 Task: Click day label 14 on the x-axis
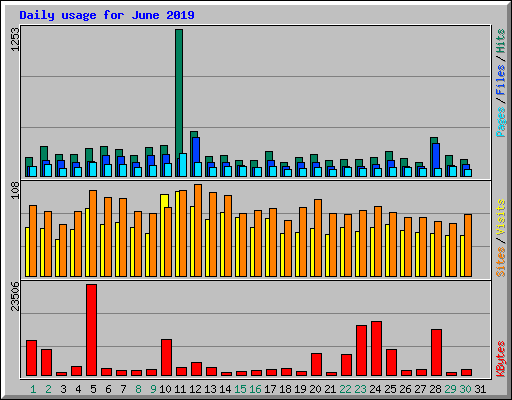pyautogui.click(x=225, y=389)
